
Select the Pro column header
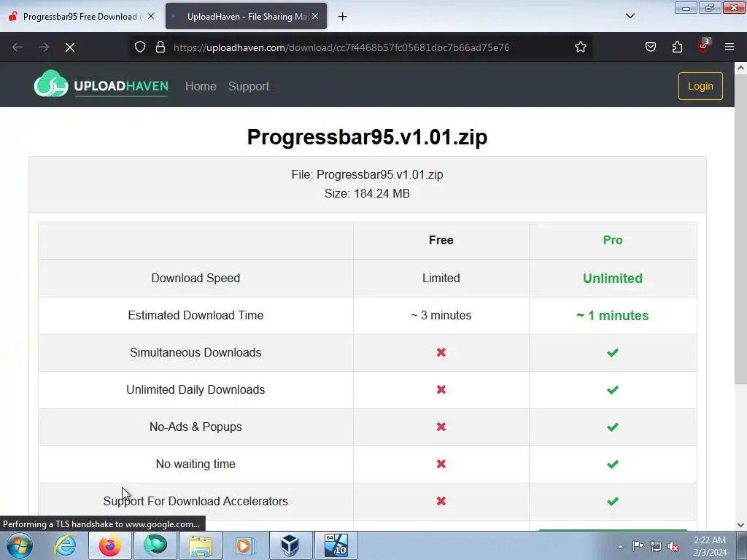(x=613, y=240)
